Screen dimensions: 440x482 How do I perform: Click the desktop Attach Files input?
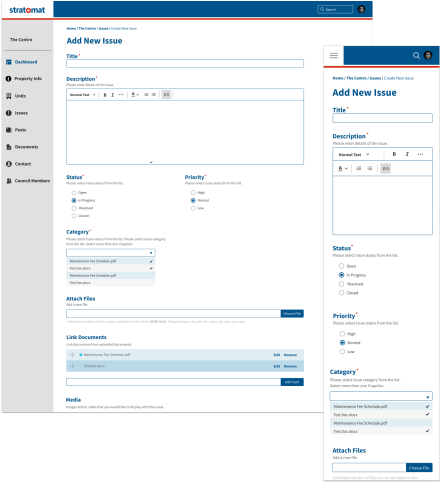173,314
